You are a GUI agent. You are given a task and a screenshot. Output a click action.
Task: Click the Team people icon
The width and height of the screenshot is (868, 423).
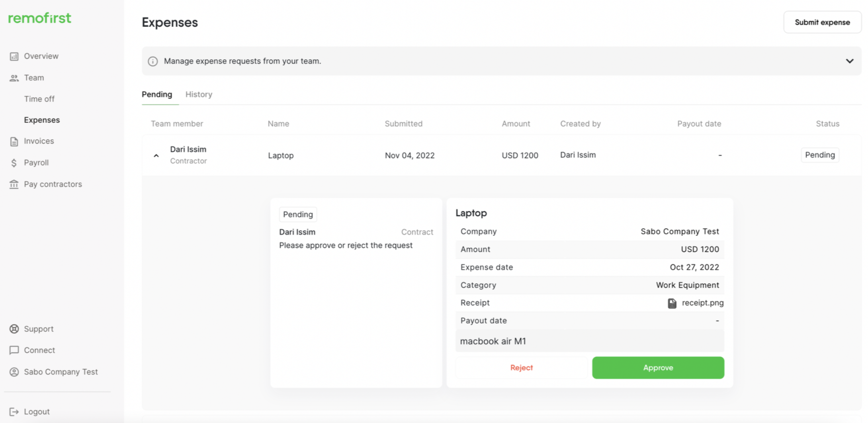(x=14, y=78)
